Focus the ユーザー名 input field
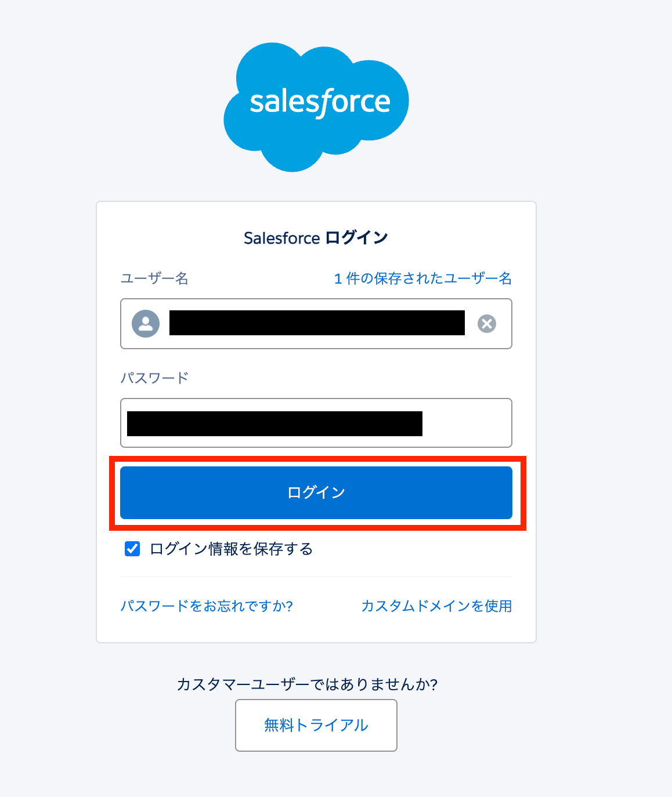 click(x=316, y=324)
